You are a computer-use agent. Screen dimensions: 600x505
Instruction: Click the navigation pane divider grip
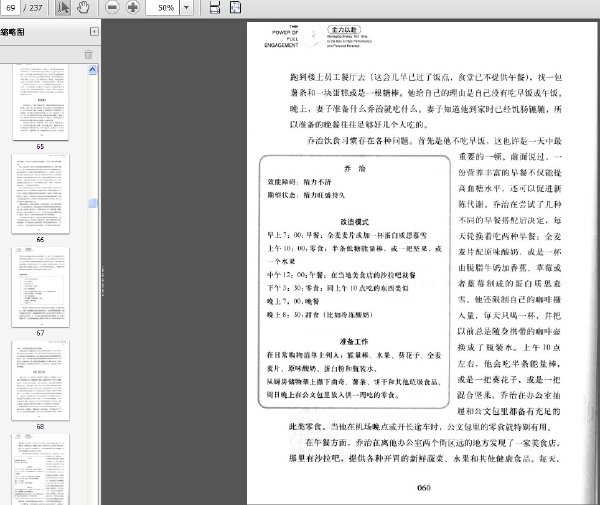tap(102, 281)
